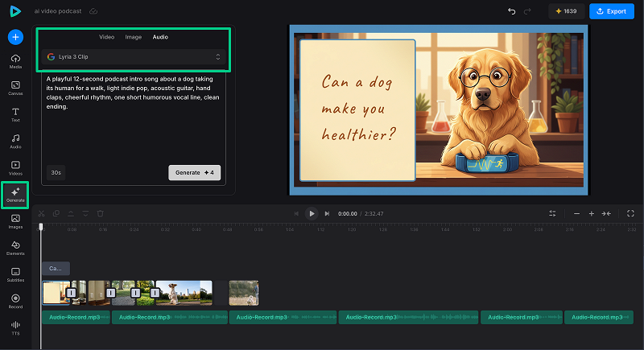
Task: Click the fourth transition marker before dog clip
Action: tap(155, 293)
